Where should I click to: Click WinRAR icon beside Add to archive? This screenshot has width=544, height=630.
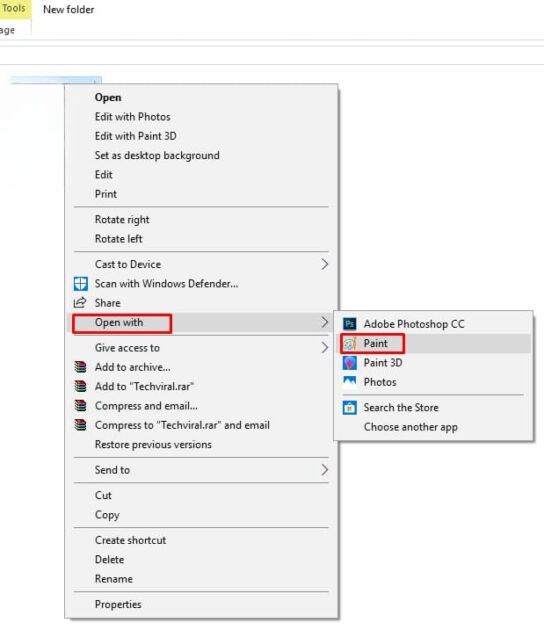pyautogui.click(x=80, y=367)
